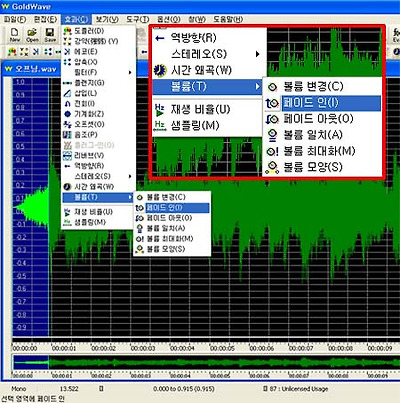Click the dynamics icon in the effects toolbar
The image size is (400, 403).
pyautogui.click(x=24, y=52)
